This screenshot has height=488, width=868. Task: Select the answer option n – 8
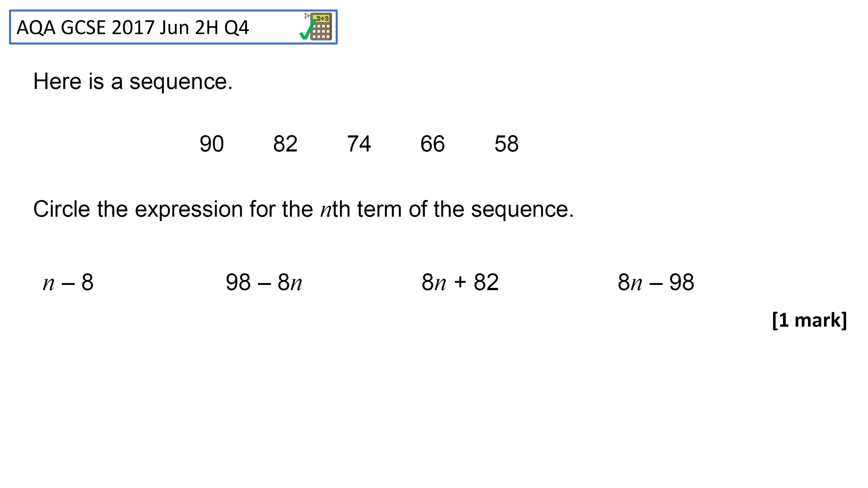[x=68, y=282]
